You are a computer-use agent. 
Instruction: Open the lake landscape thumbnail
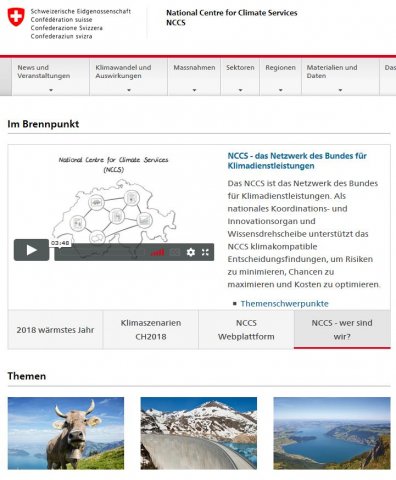332,433
